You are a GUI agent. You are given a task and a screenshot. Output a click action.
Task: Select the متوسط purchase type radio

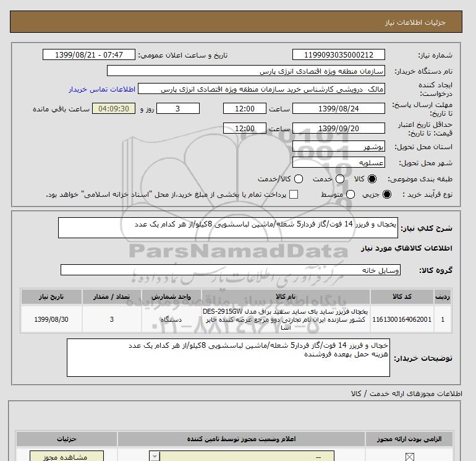coord(351,194)
